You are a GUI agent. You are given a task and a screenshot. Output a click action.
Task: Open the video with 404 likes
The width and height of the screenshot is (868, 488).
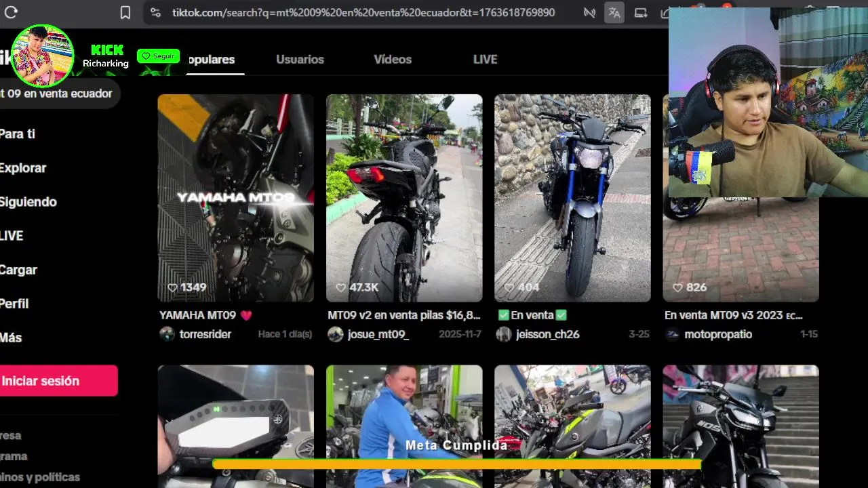tap(572, 198)
